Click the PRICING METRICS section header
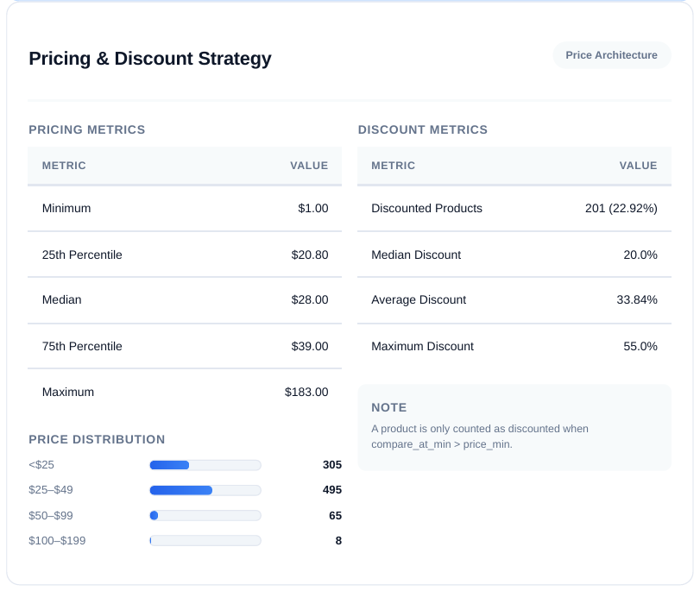 pos(86,129)
